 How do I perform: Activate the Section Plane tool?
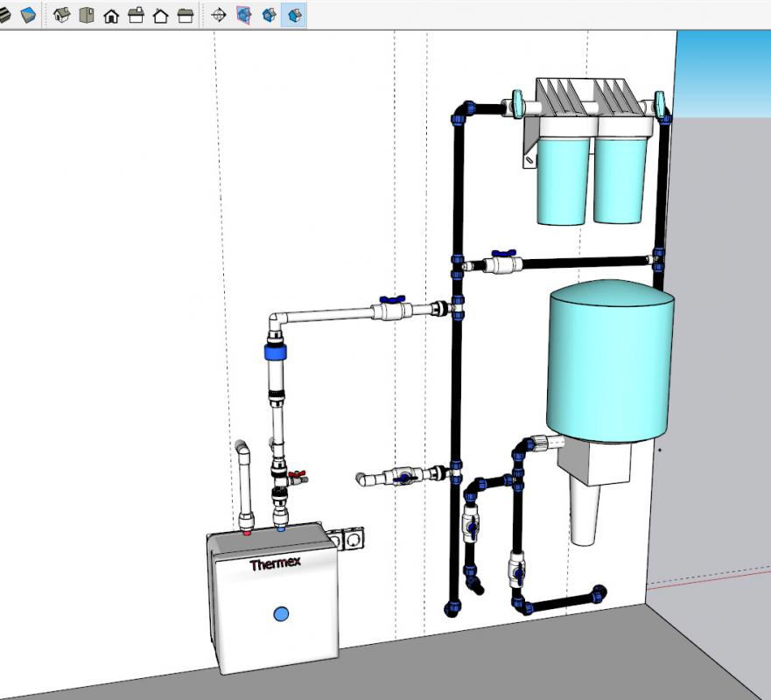click(219, 15)
